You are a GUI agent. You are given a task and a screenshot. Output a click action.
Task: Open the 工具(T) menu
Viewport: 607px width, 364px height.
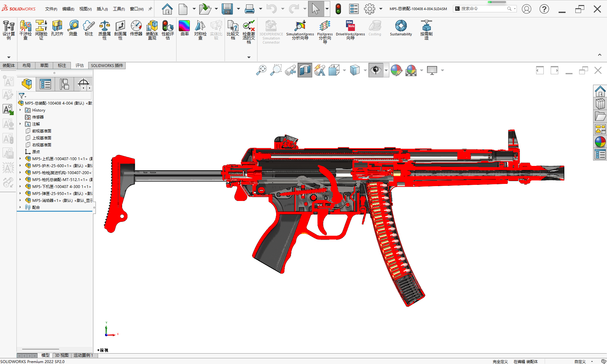[x=119, y=9]
